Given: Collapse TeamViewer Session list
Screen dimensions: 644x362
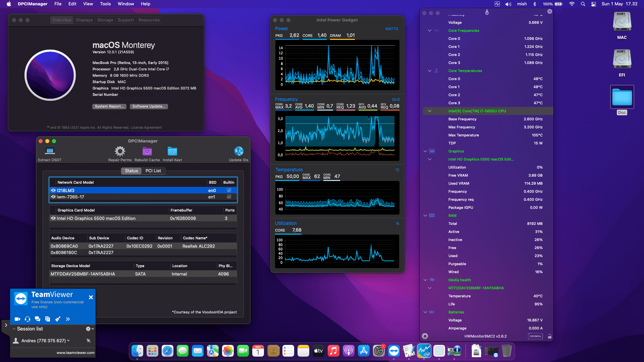Looking at the screenshot, I should tap(14, 329).
